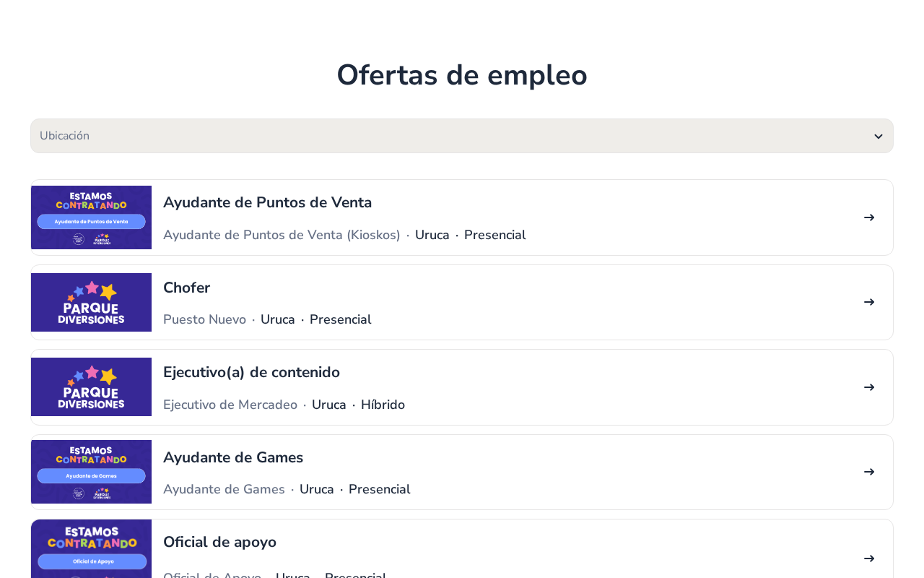Click the Híbrido tag on Ejecutivo listing
The image size is (924, 578).
383,405
